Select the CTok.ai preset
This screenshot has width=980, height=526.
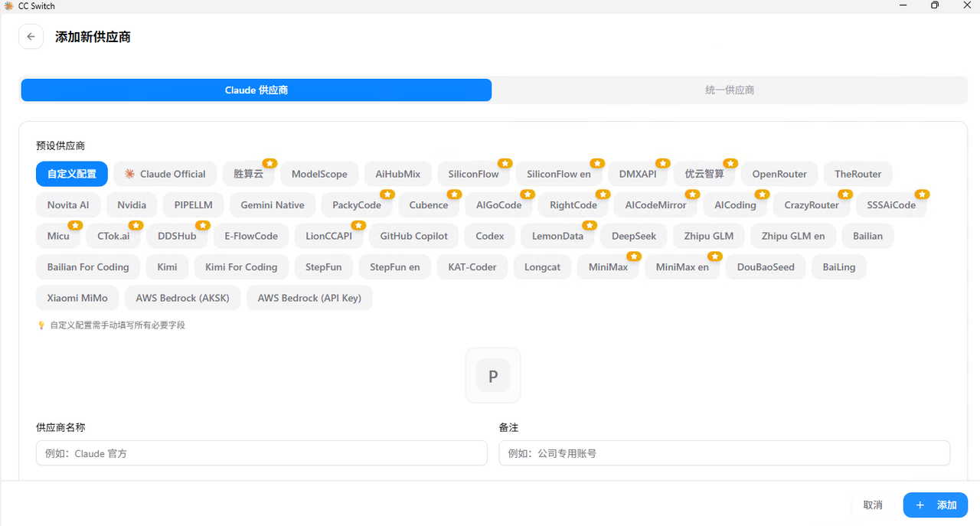[113, 236]
